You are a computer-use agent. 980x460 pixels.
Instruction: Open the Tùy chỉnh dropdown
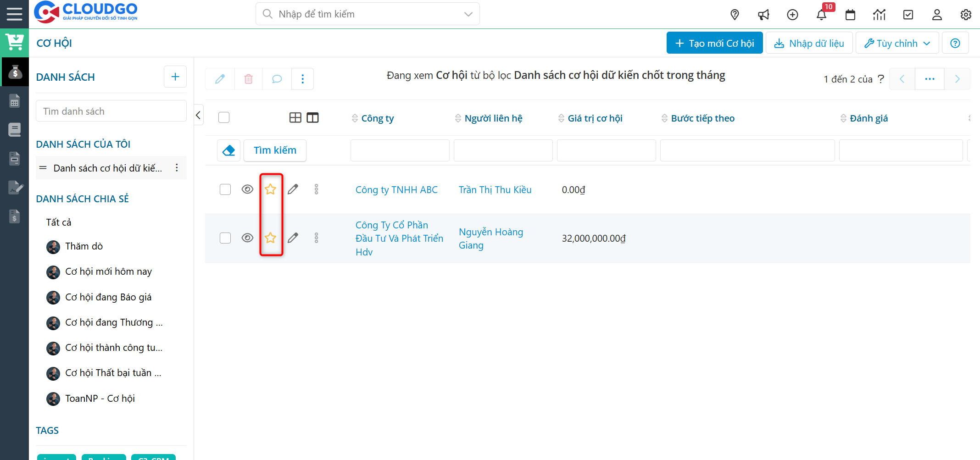tap(896, 43)
